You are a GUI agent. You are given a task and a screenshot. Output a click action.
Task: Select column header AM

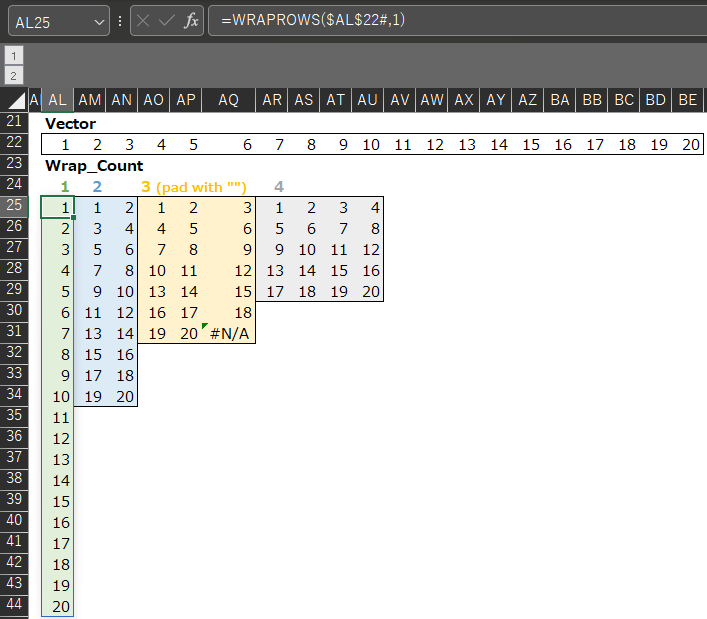90,100
